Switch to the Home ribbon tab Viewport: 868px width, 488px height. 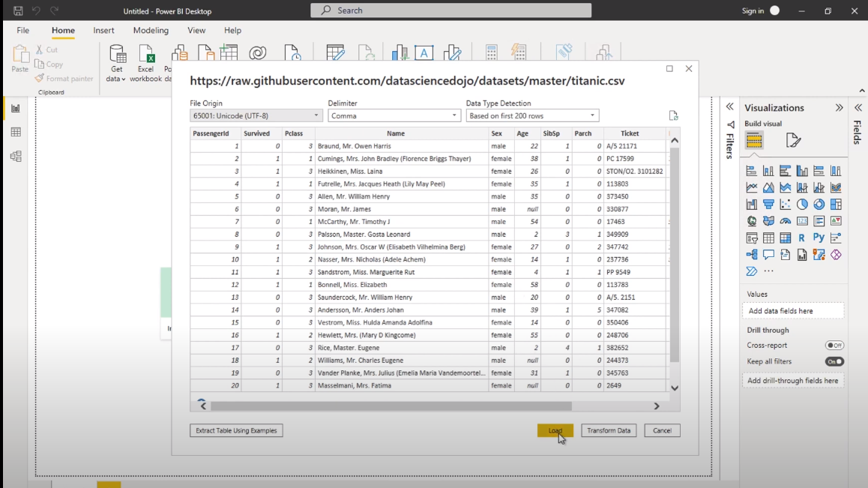click(63, 31)
